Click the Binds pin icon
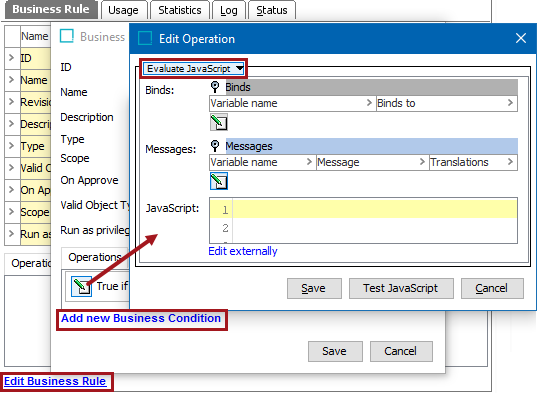 click(215, 87)
